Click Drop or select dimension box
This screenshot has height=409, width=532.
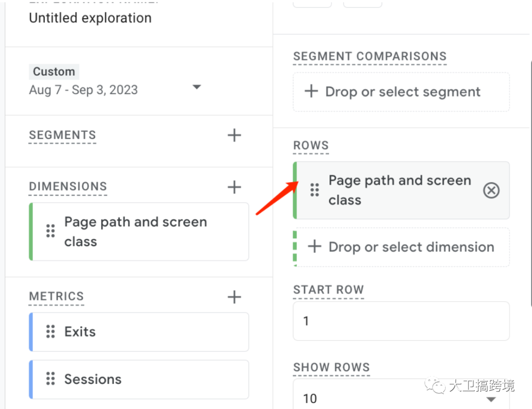(401, 247)
